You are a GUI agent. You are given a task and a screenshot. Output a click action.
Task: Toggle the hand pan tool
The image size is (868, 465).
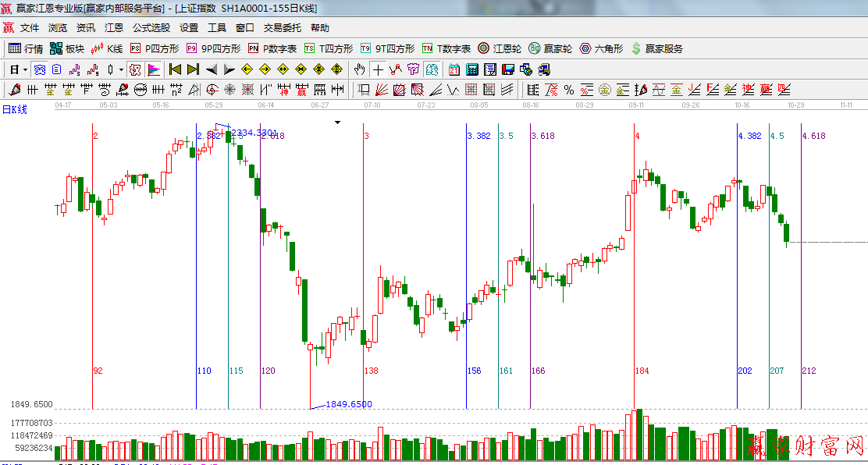(360, 69)
